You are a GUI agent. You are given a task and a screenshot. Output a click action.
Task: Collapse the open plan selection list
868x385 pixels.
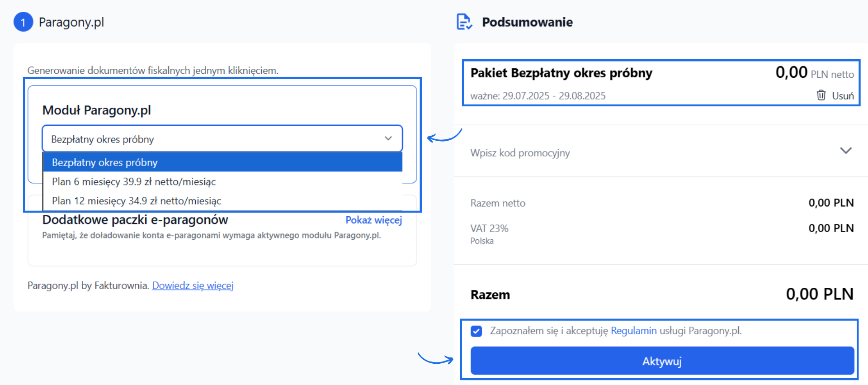coord(387,138)
